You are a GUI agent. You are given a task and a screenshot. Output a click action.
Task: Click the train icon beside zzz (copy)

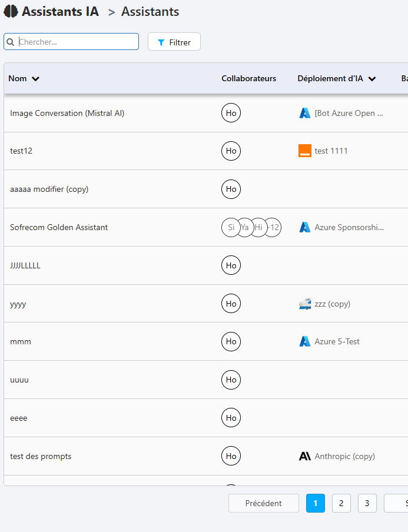305,304
